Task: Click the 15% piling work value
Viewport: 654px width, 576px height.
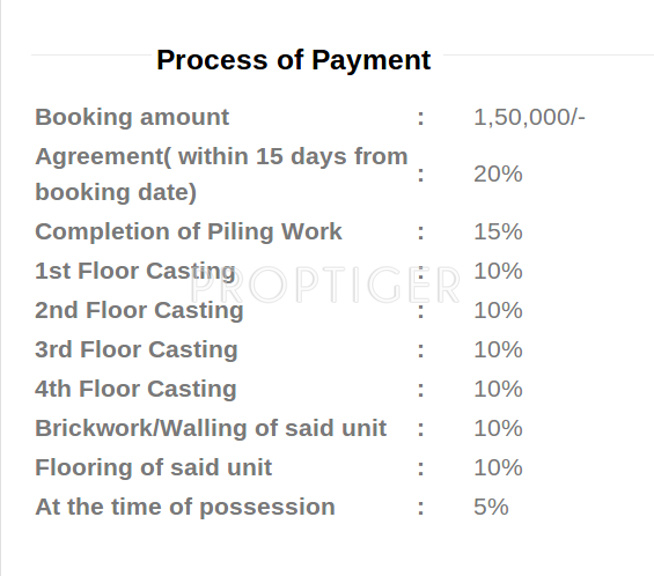Action: click(498, 232)
